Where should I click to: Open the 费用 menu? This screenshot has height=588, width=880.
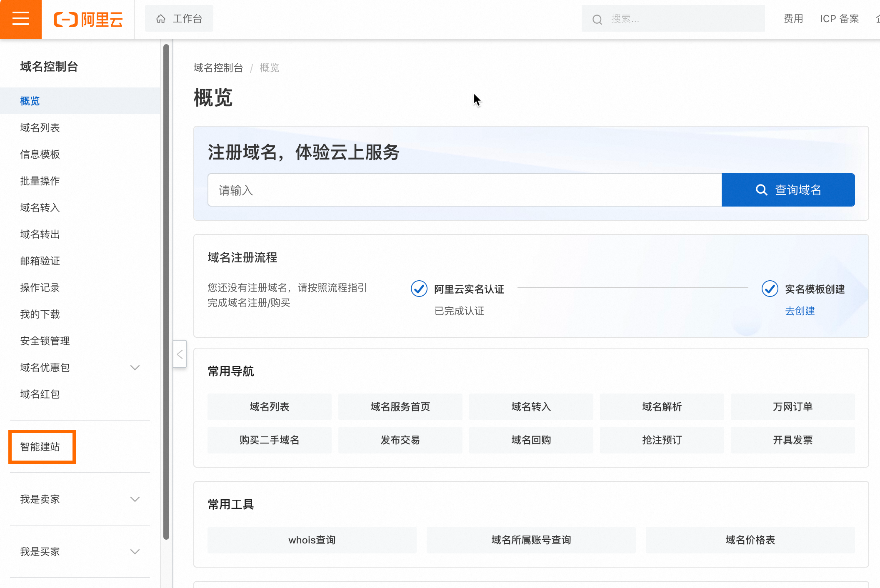tap(793, 19)
